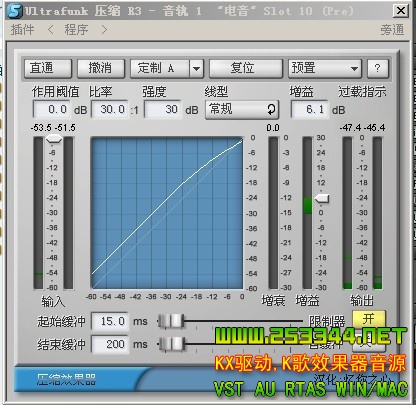The image size is (416, 405).
Task: Go to next program with right arrow
Action: 104,30
